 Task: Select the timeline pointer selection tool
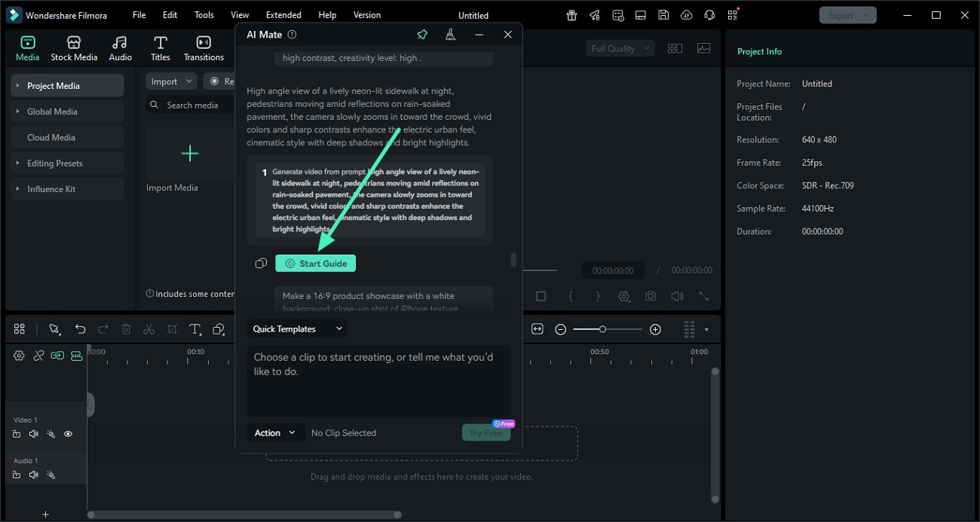(x=54, y=329)
